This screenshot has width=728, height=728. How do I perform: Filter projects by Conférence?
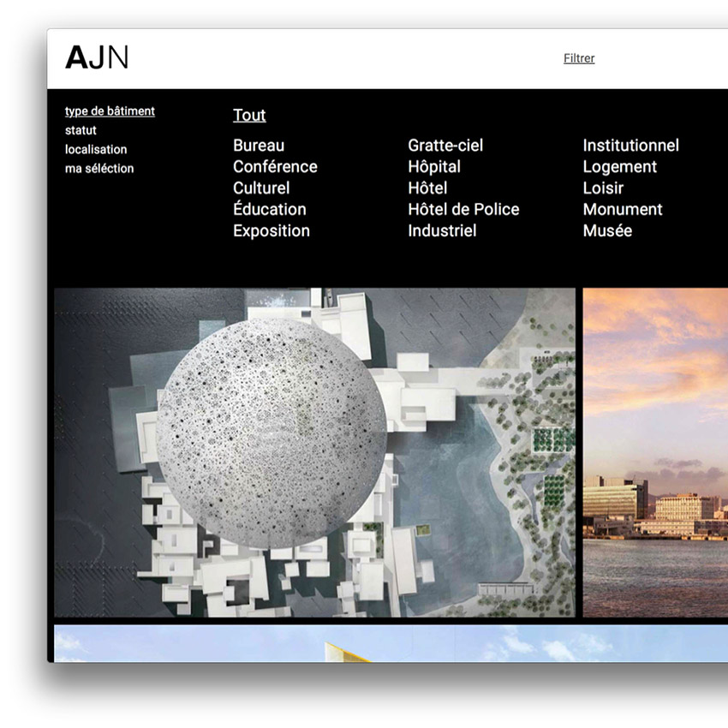(275, 167)
